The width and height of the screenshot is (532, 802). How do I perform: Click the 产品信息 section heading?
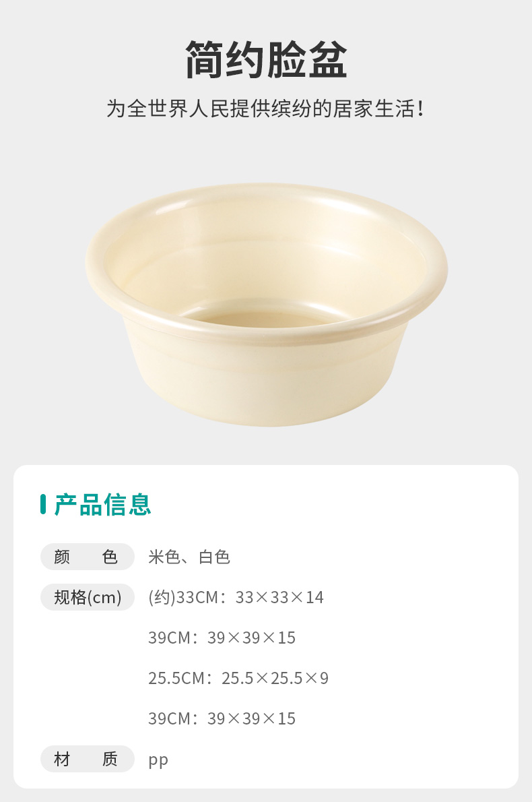(x=103, y=504)
